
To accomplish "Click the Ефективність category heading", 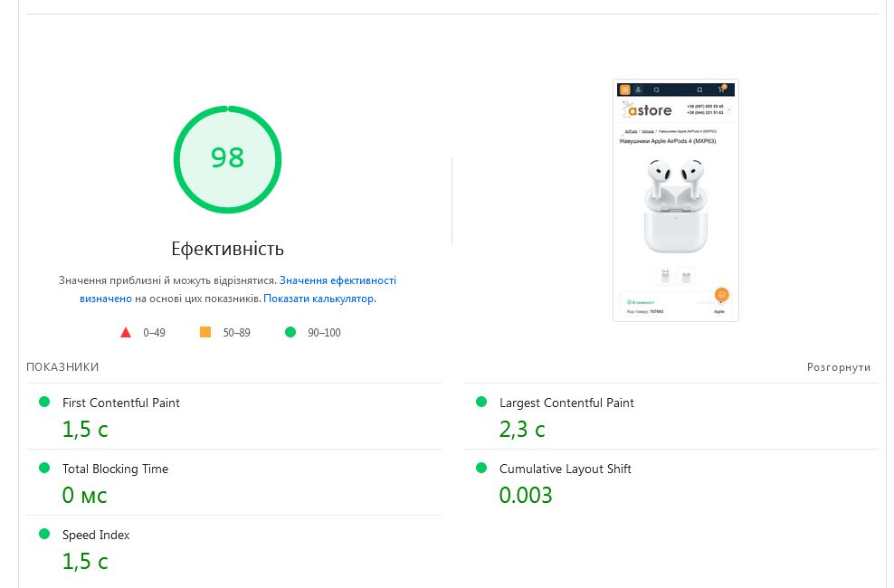I will click(227, 249).
